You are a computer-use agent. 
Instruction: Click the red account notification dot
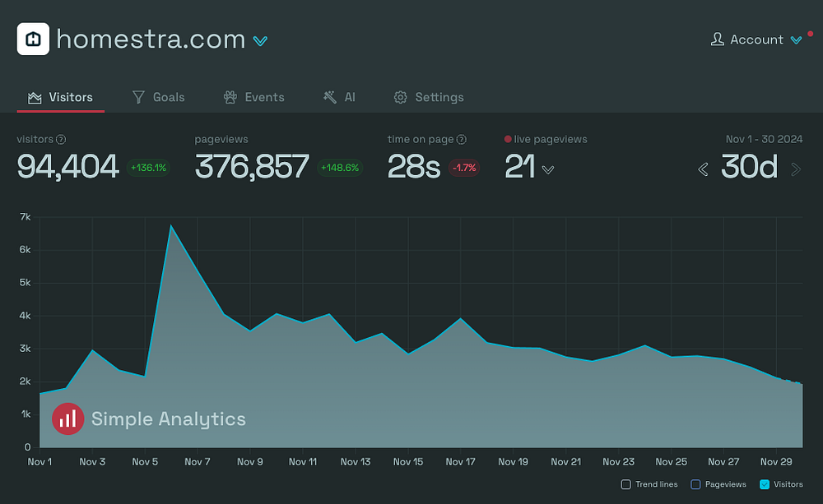[x=810, y=34]
